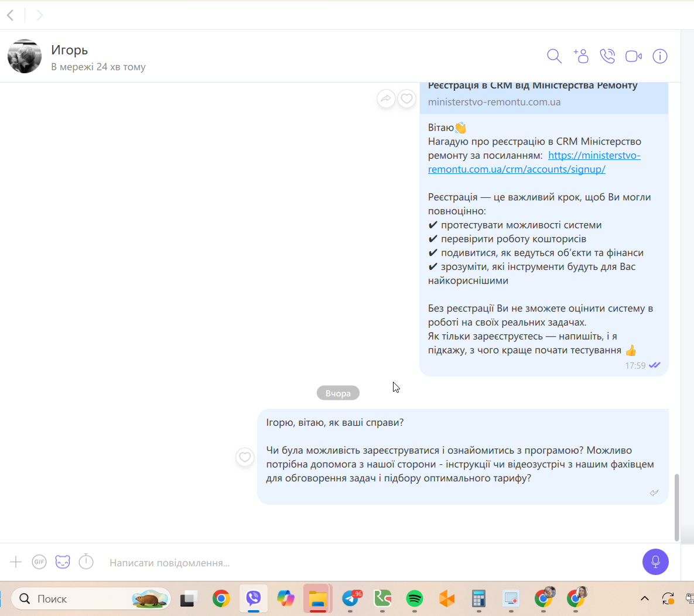This screenshot has width=694, height=616.
Task: Click the chat vertical scrollbar thumb
Action: pos(676,507)
